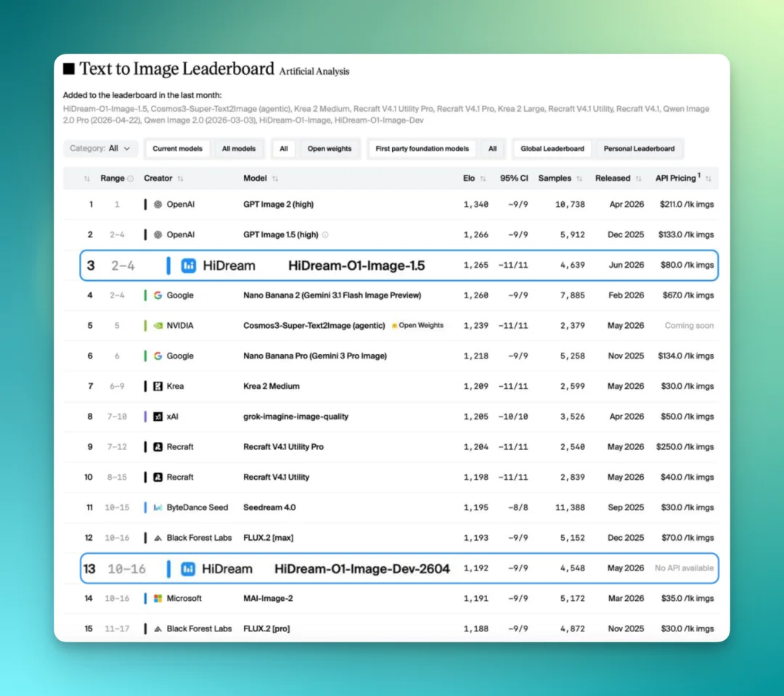Click the price $250.0 /1k imgs
The height and width of the screenshot is (696, 784).
(685, 446)
